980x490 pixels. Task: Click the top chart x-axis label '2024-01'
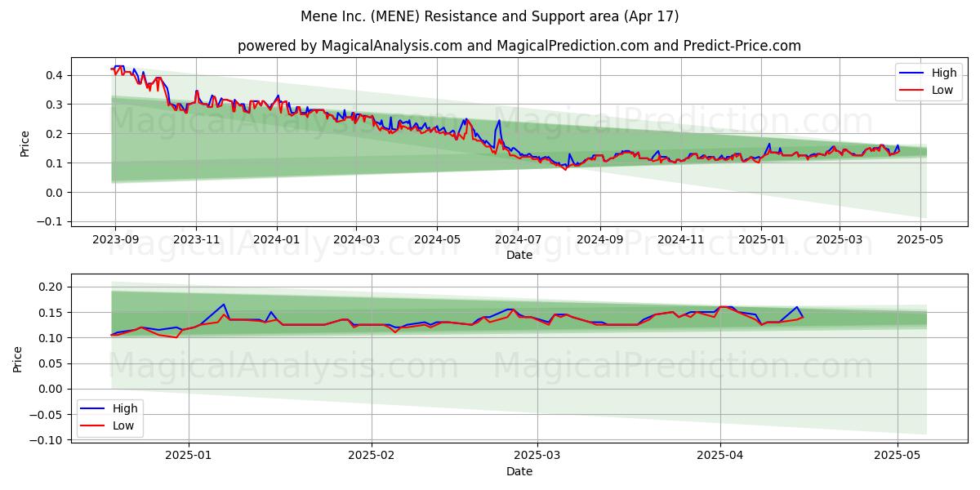click(277, 239)
